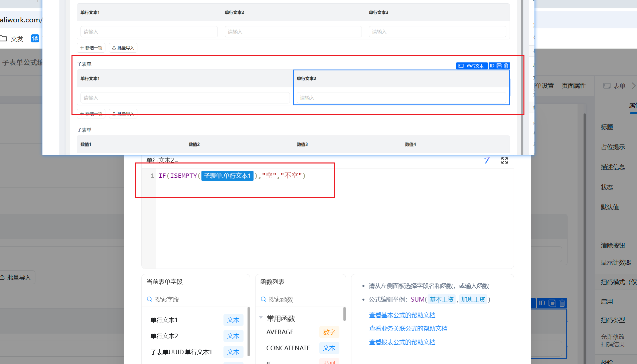Click the 当前表单字段 panel title

click(x=165, y=282)
